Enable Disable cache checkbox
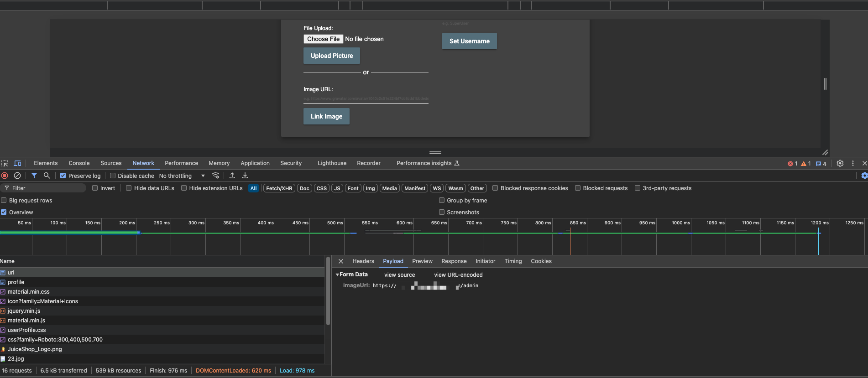This screenshot has width=868, height=378. (x=113, y=176)
